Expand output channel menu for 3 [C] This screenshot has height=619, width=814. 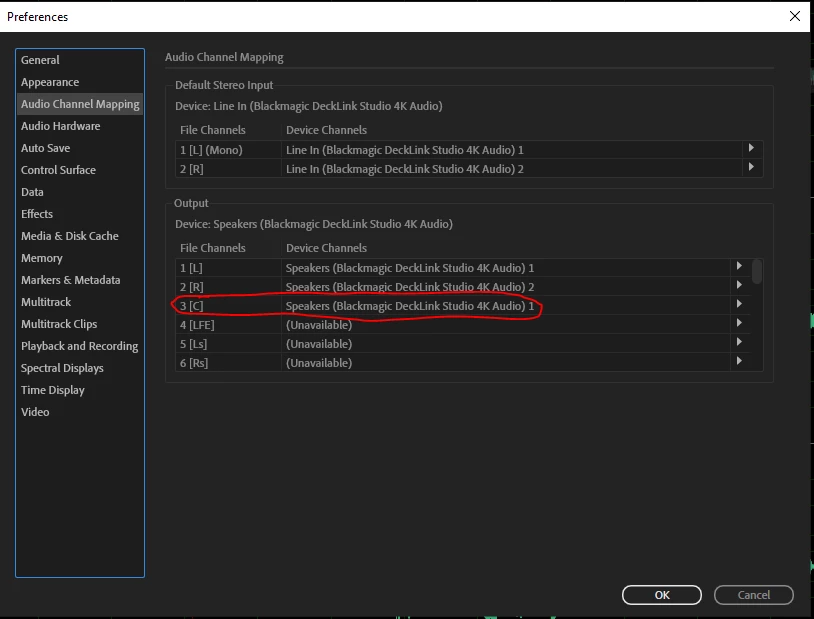pyautogui.click(x=739, y=304)
